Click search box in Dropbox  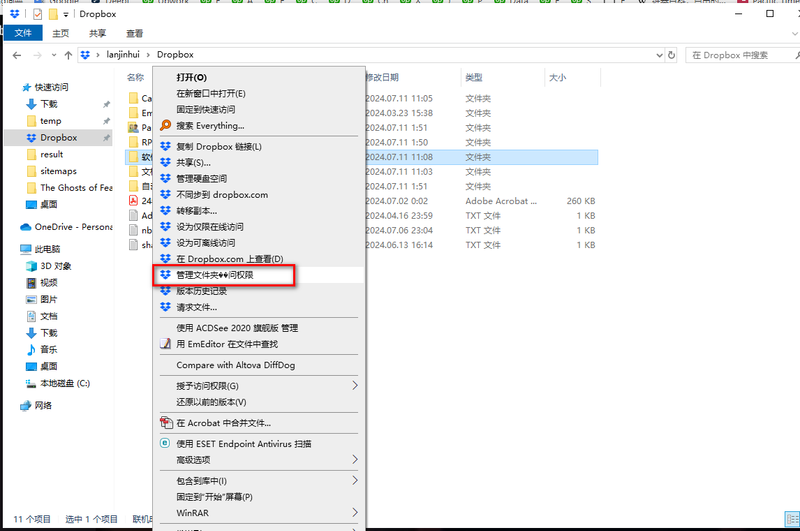point(741,55)
